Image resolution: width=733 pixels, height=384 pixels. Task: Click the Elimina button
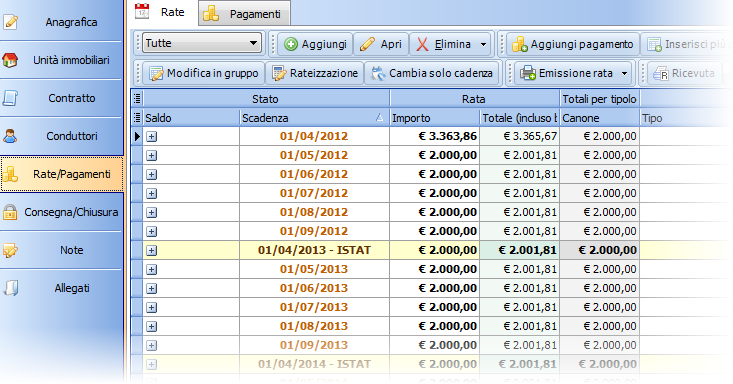pos(444,44)
